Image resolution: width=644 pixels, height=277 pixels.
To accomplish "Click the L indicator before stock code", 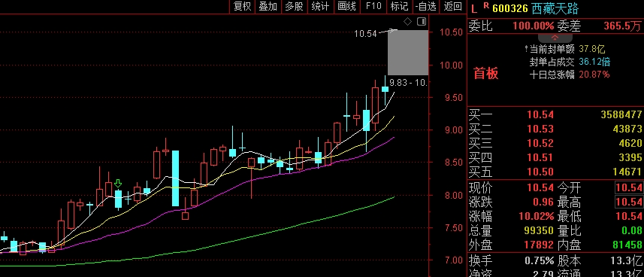I will (474, 8).
